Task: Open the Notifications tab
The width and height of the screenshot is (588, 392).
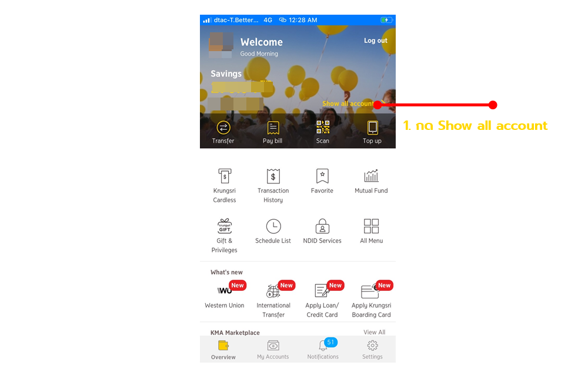Action: [x=323, y=350]
